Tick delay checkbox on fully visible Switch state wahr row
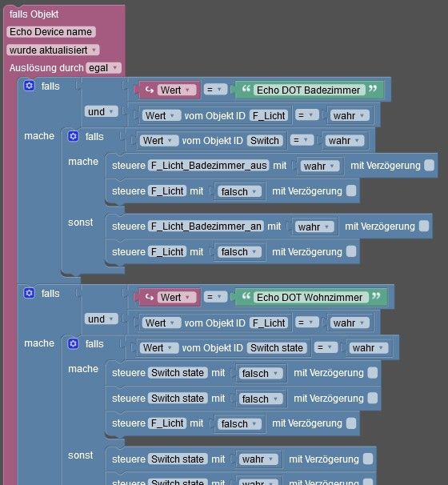 pyautogui.click(x=368, y=459)
